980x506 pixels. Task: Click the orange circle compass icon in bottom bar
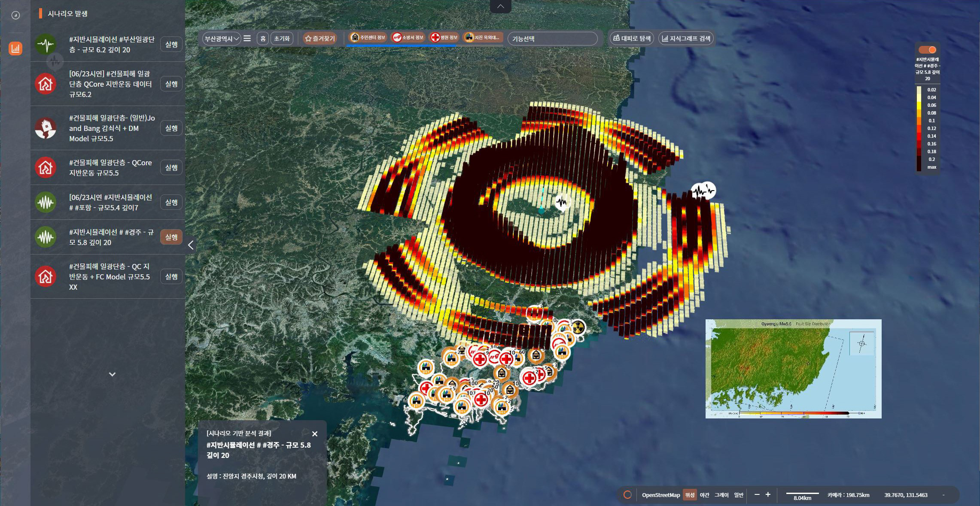[627, 495]
